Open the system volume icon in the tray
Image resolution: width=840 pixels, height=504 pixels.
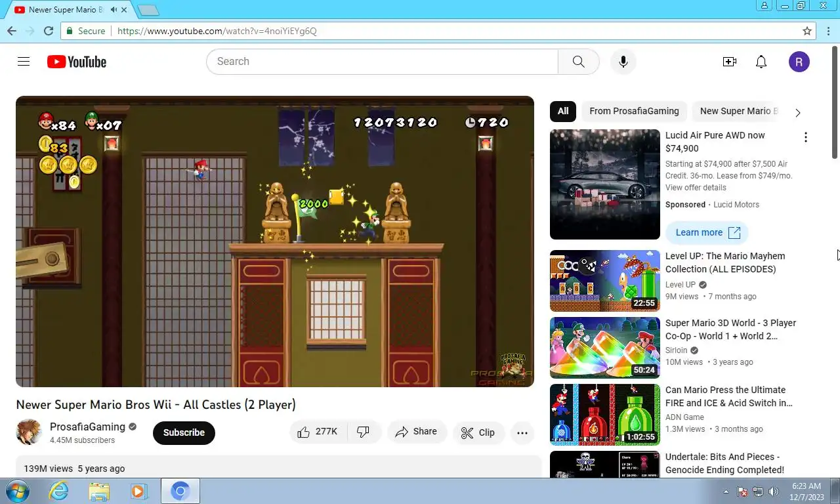[x=774, y=492]
